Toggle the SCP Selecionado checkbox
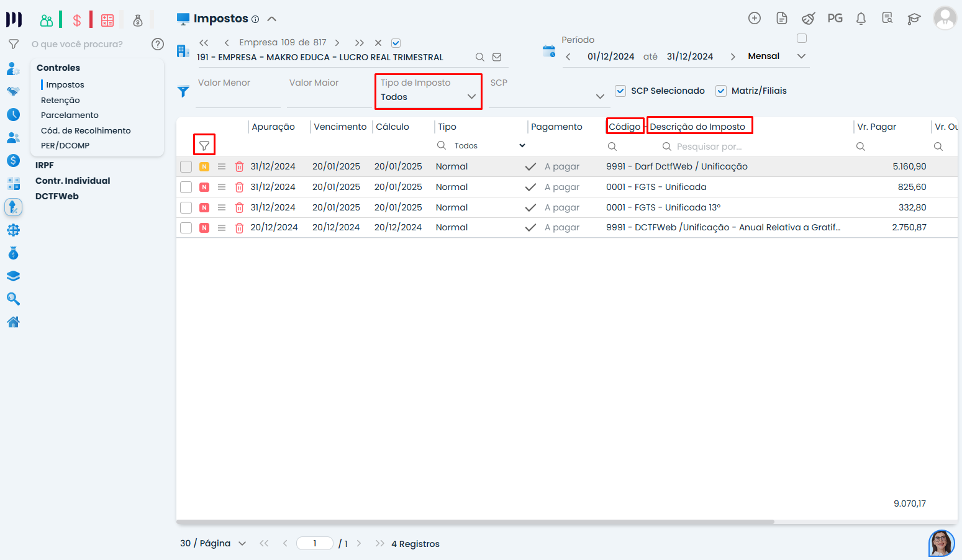Screen dimensions: 962x560 [620, 91]
